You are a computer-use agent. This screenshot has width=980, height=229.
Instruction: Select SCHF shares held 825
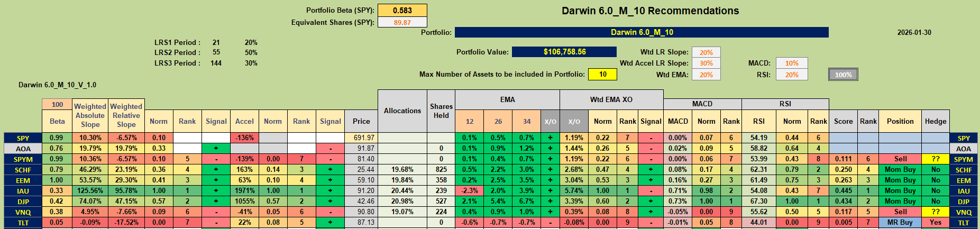pos(441,169)
